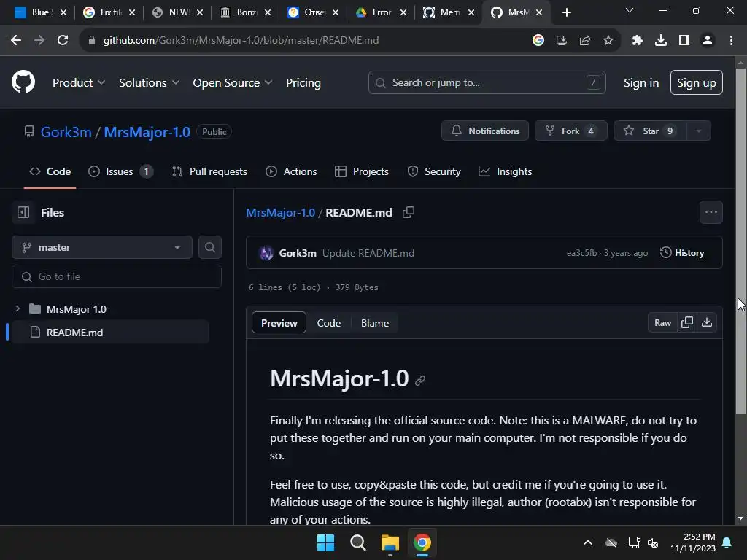This screenshot has height=560, width=747.
Task: Star the MrsMajor-1.0 repository
Action: pyautogui.click(x=650, y=131)
